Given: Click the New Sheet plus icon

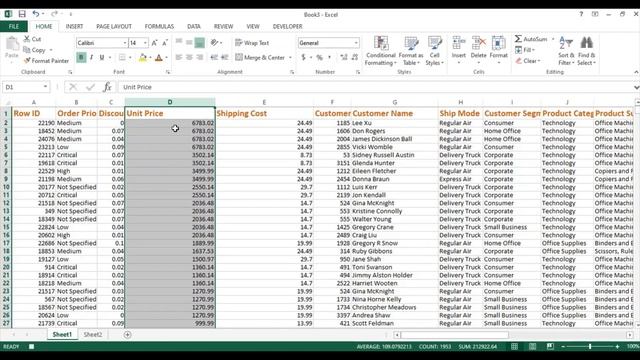Looking at the screenshot, I should click(127, 335).
